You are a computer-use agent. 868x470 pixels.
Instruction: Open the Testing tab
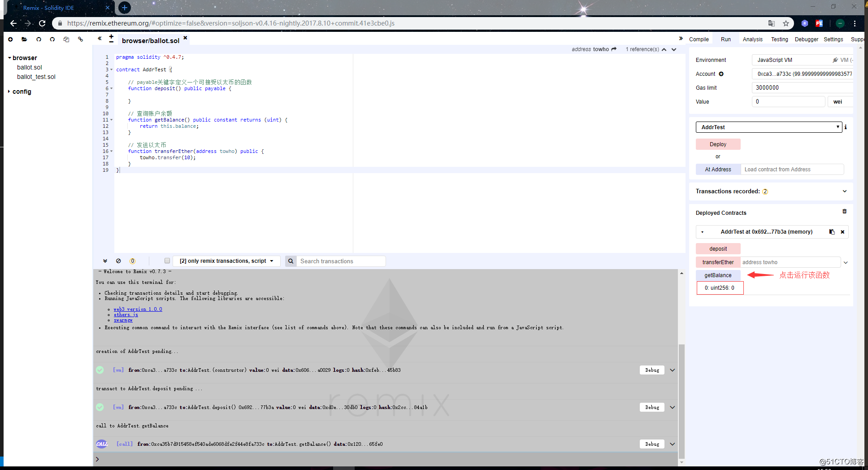pos(780,39)
